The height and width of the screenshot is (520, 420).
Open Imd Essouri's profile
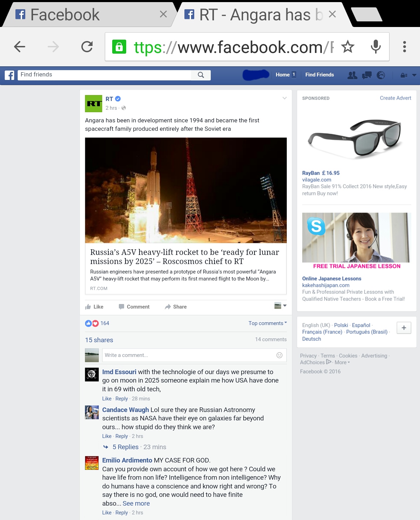(119, 372)
